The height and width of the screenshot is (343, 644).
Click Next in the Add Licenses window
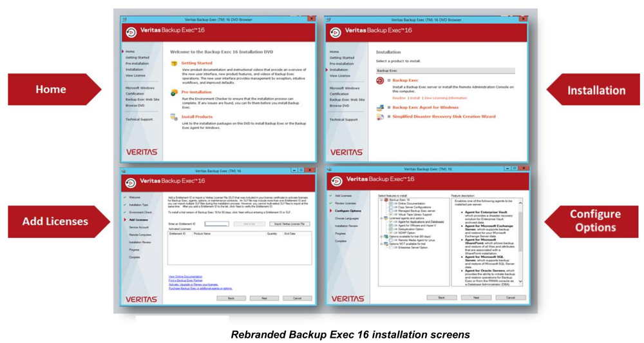pyautogui.click(x=264, y=298)
